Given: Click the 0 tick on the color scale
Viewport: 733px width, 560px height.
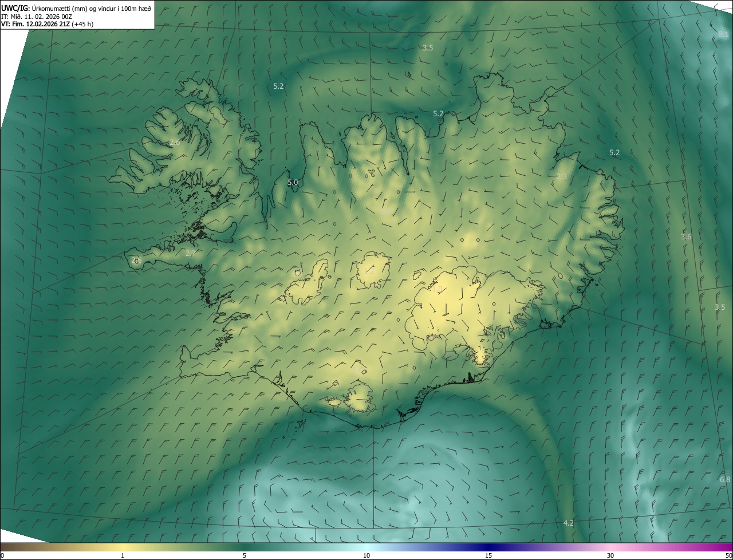Looking at the screenshot, I should tap(2, 555).
